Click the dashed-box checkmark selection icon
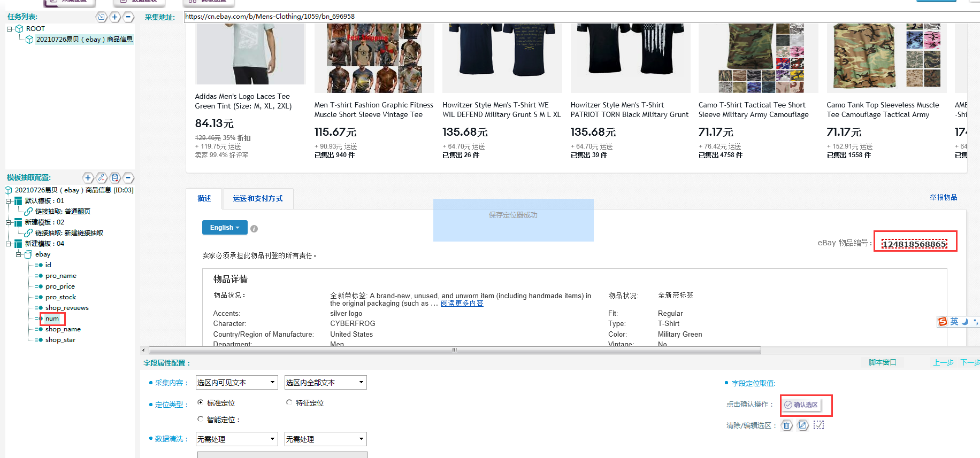The height and width of the screenshot is (458, 980). (x=818, y=425)
